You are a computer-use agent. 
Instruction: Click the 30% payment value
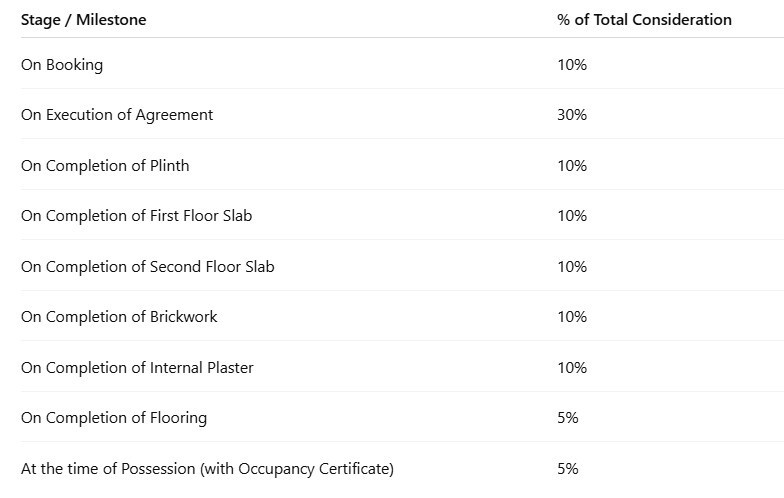click(x=572, y=115)
